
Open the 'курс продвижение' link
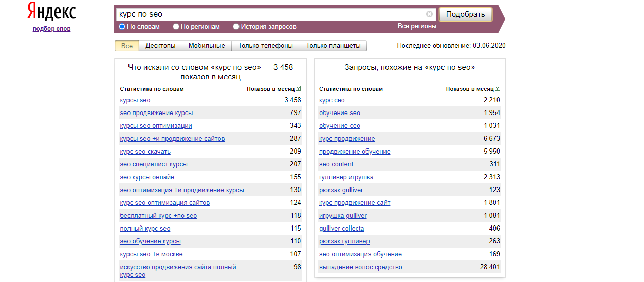click(347, 139)
